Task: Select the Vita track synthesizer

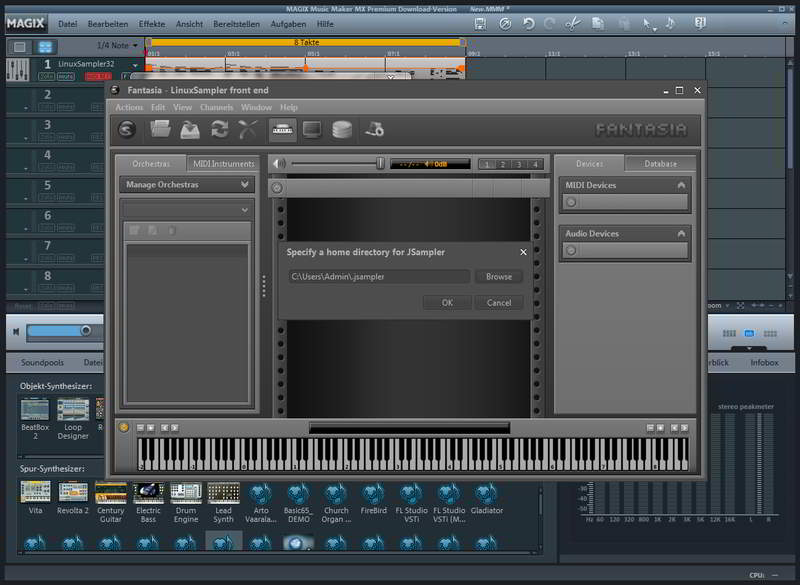Action: (x=35, y=492)
